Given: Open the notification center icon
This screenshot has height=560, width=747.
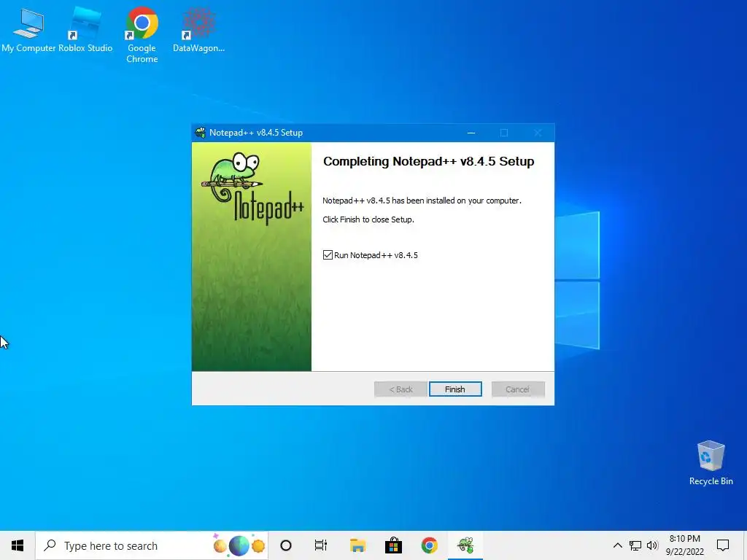Looking at the screenshot, I should tap(723, 545).
